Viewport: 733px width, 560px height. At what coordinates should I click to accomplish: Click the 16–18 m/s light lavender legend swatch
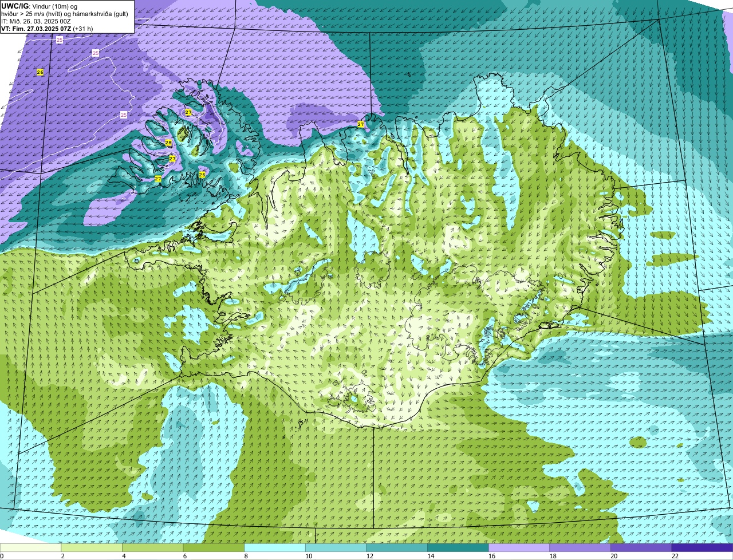point(519,547)
